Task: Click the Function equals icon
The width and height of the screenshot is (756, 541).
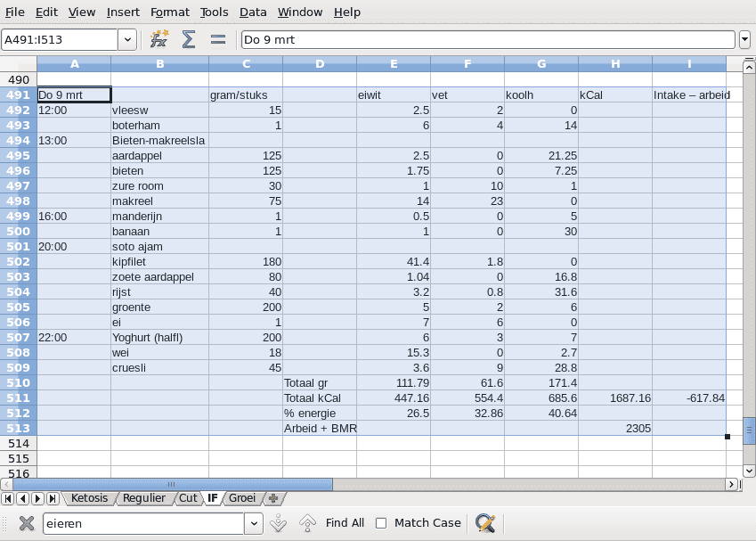Action: [x=218, y=39]
